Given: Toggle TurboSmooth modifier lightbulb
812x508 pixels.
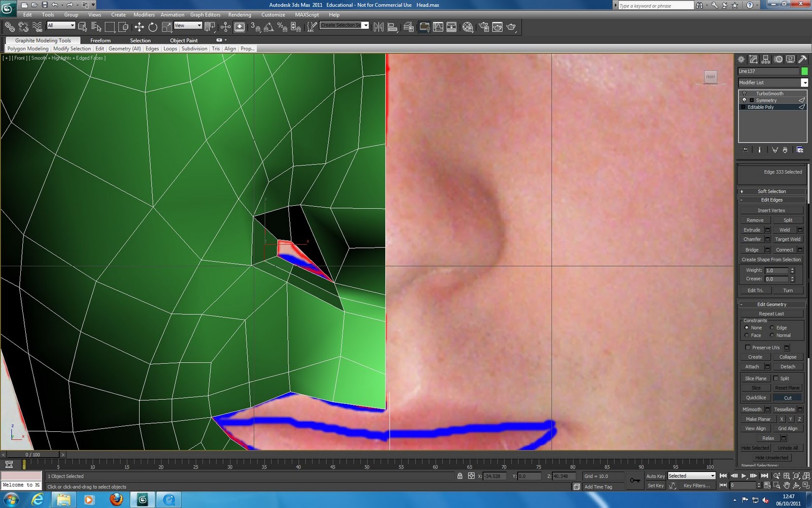Looking at the screenshot, I should pyautogui.click(x=745, y=93).
